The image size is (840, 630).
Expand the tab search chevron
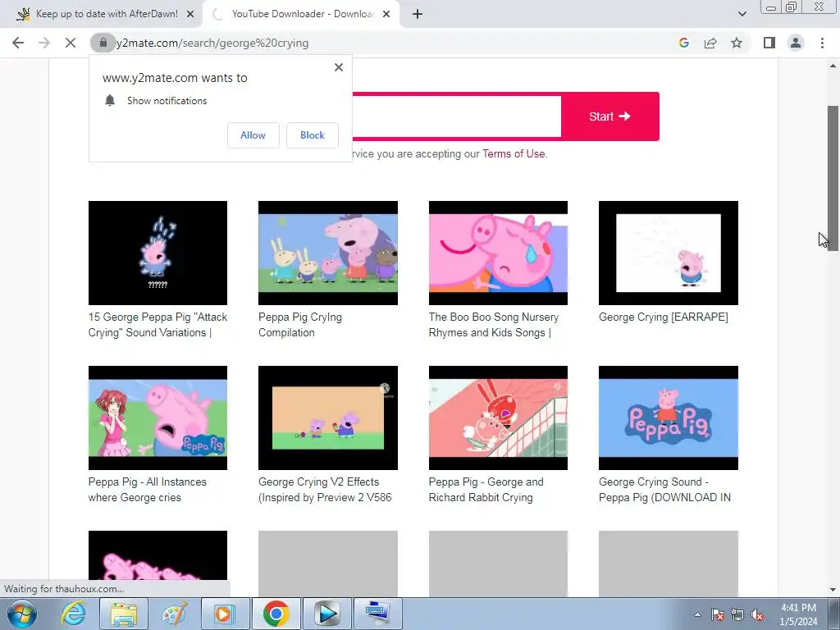pyautogui.click(x=742, y=14)
